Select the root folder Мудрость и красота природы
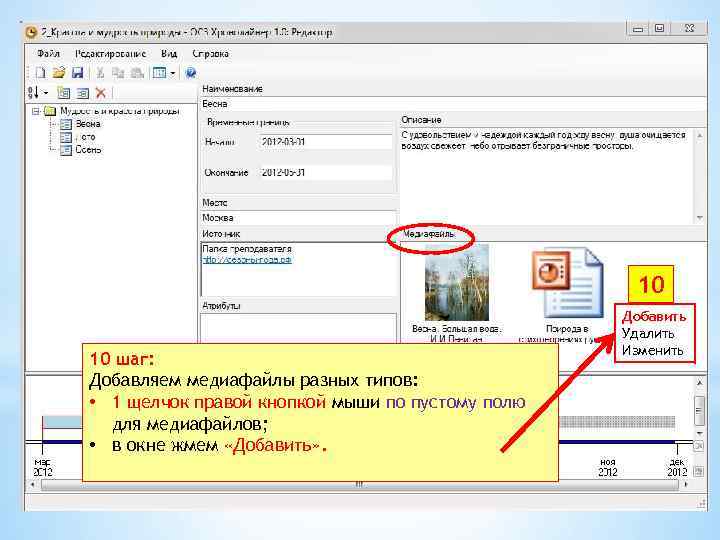 point(119,111)
